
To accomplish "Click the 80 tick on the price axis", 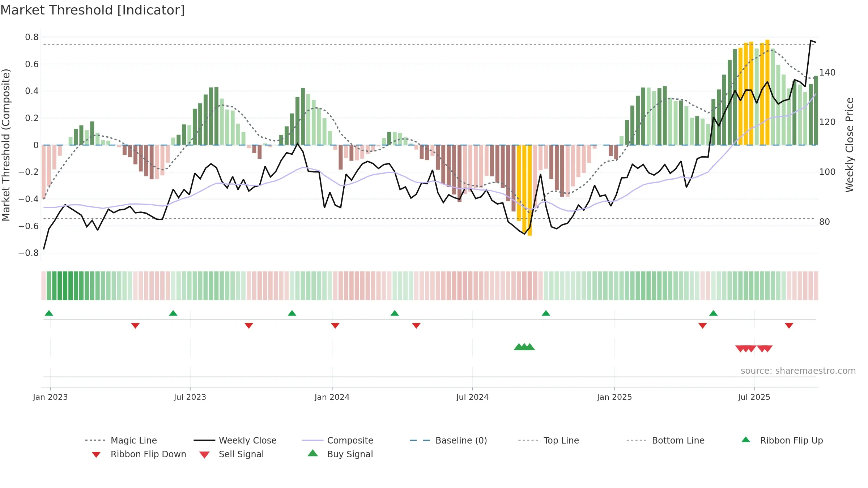I will [825, 222].
